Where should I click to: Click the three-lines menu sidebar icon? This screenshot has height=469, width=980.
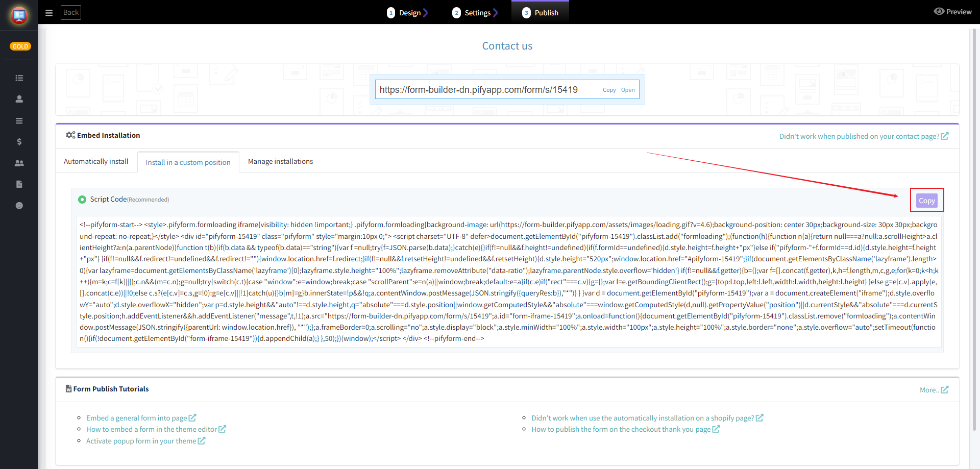coord(19,121)
